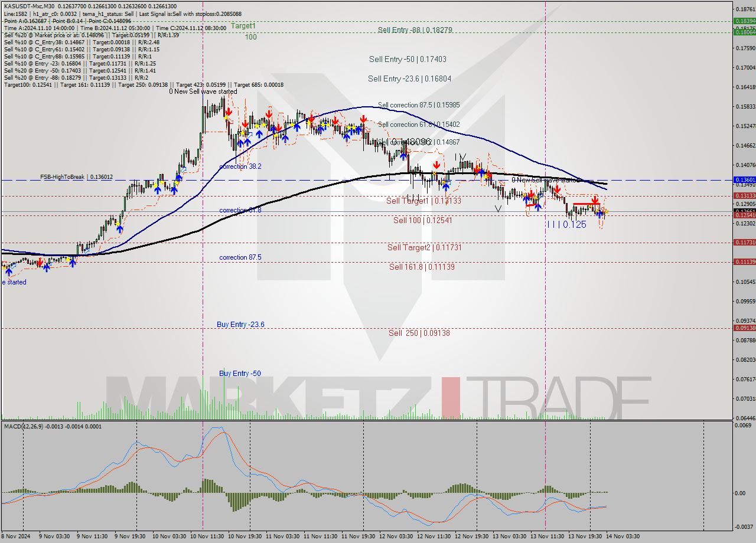The image size is (756, 543).
Task: Click the 'Sell 100 | 0.12541' label
Action: click(422, 220)
